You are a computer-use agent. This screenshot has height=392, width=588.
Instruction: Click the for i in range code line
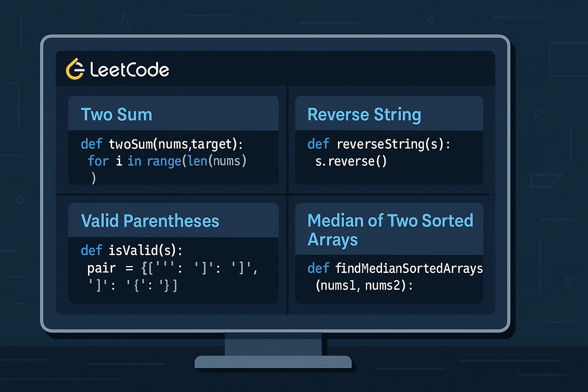click(x=167, y=161)
